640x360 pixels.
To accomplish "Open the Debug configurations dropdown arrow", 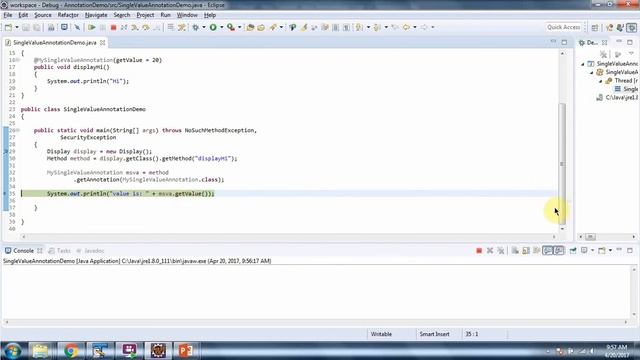I will click(204, 27).
